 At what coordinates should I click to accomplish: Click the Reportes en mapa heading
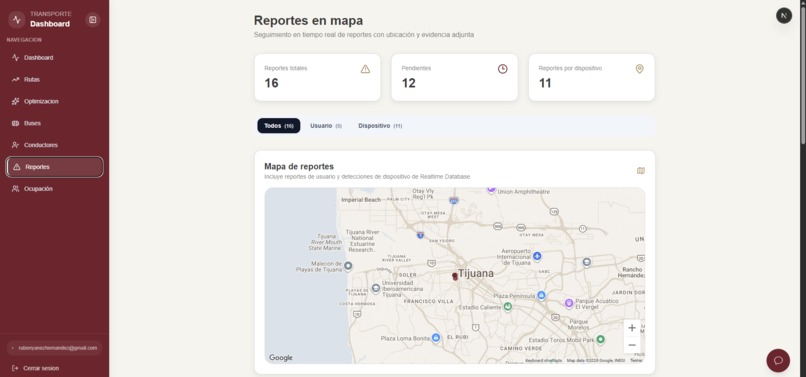pos(308,21)
